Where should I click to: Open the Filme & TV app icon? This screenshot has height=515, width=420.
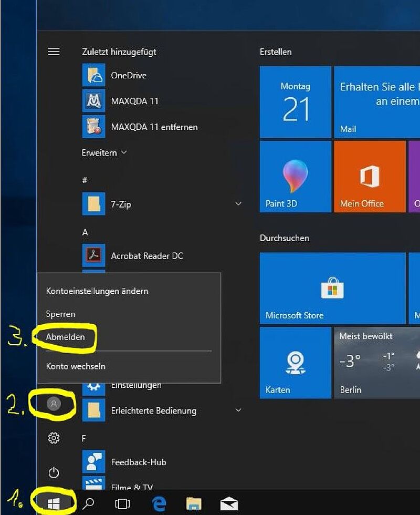94,483
